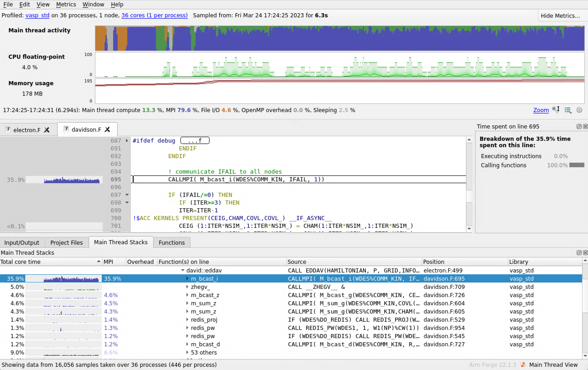Expand the '53 others' stack row

(x=187, y=352)
